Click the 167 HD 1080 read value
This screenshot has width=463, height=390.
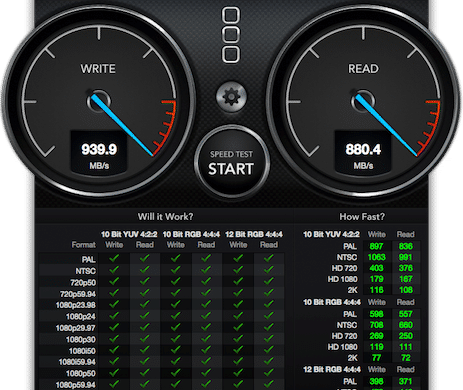(406, 279)
